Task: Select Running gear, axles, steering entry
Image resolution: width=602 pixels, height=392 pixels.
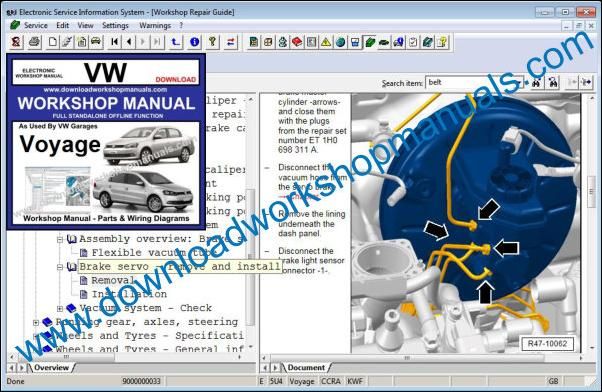Action: tap(147, 322)
